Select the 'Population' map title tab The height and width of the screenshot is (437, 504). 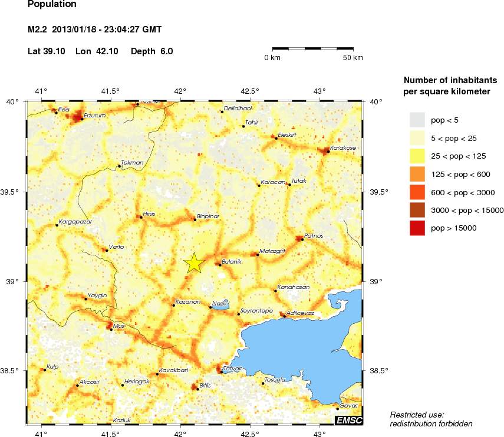[x=52, y=5]
